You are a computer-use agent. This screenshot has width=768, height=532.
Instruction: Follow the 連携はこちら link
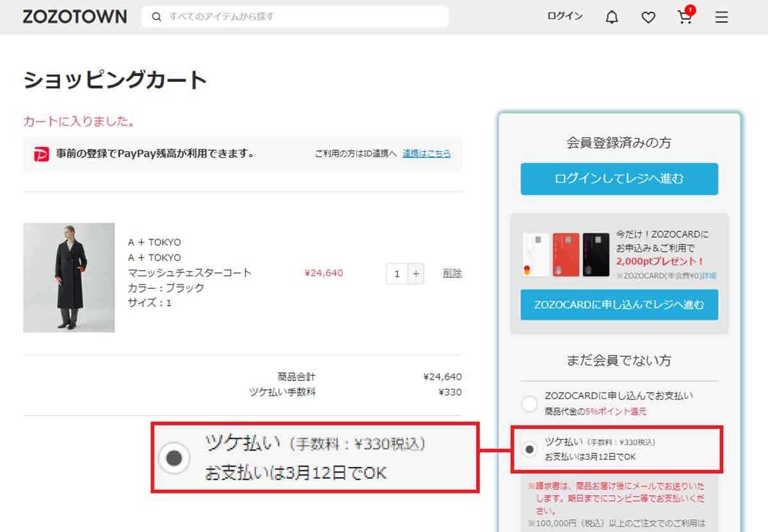pyautogui.click(x=426, y=153)
